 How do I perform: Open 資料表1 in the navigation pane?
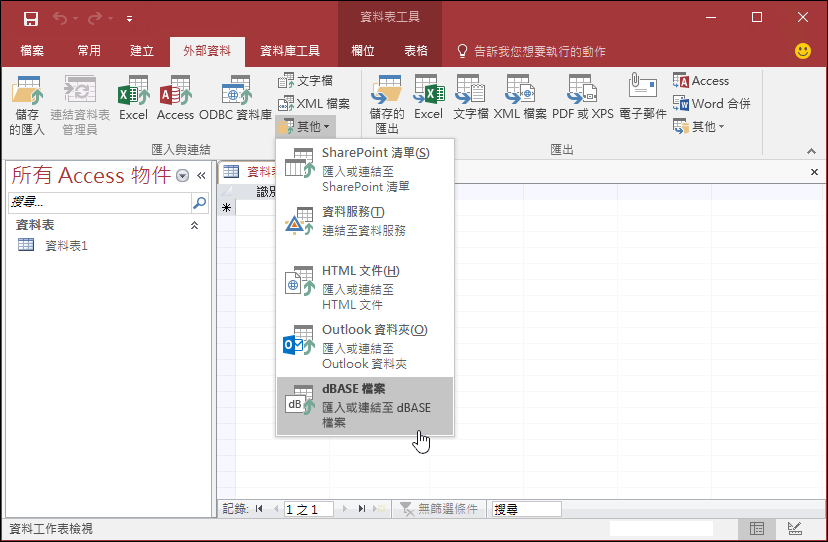(x=67, y=246)
